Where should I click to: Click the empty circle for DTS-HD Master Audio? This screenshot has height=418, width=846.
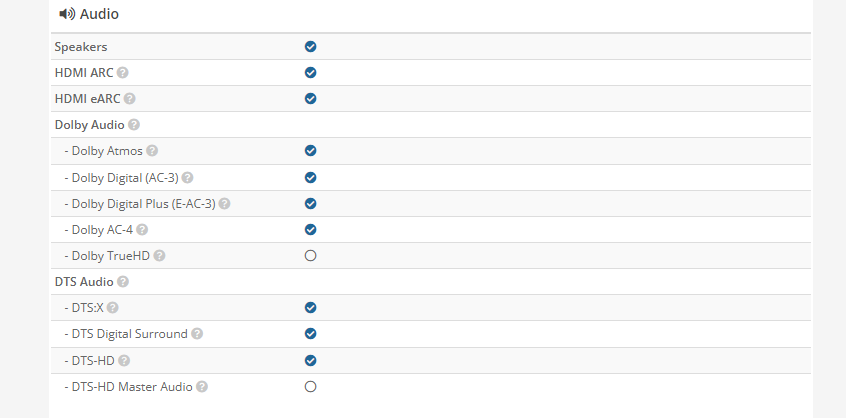click(x=310, y=386)
